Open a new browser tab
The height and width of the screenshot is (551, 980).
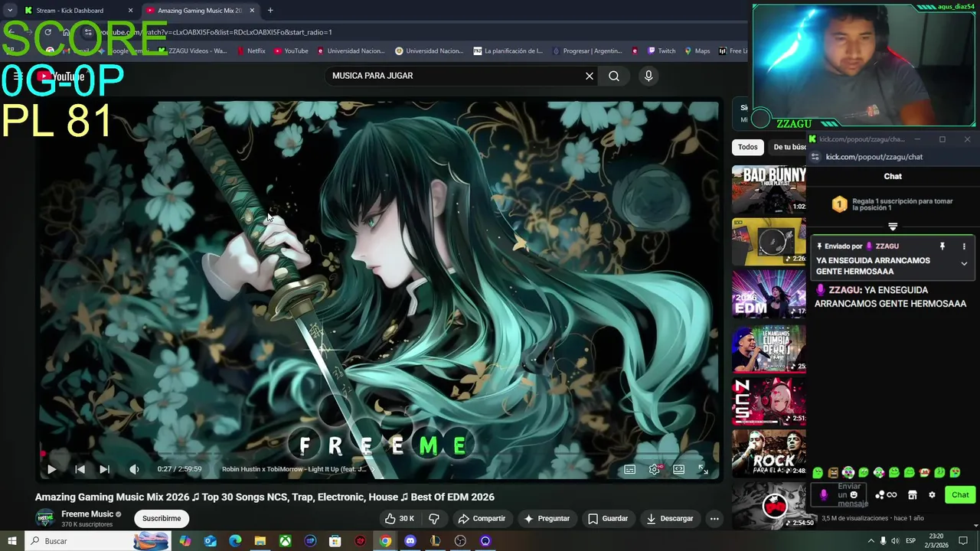click(270, 11)
